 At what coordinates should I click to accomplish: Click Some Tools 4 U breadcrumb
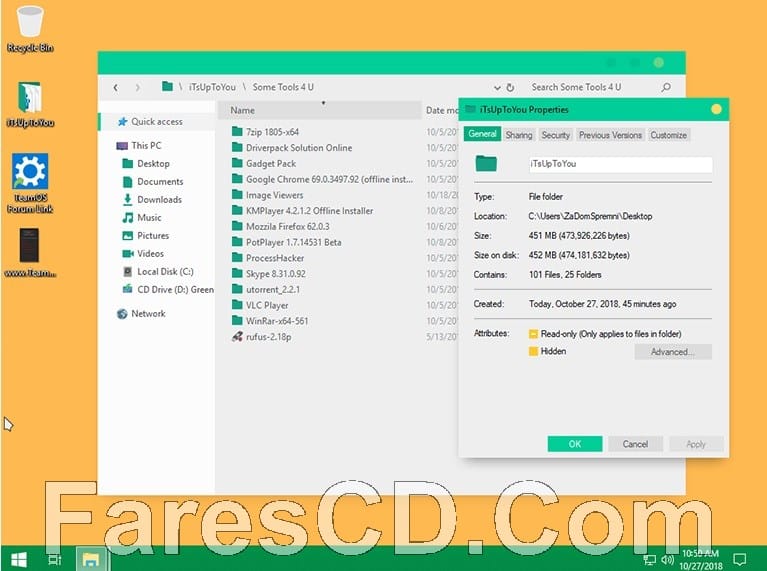[x=283, y=87]
